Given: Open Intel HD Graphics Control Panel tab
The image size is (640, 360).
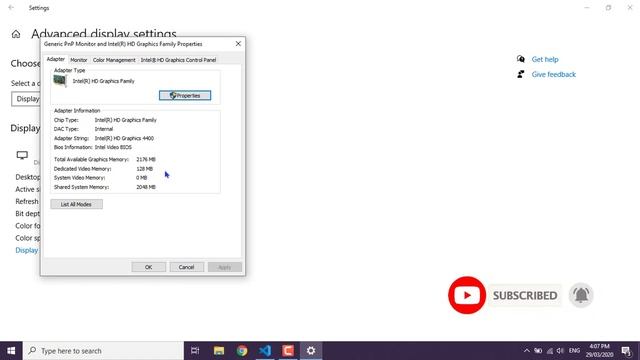Looking at the screenshot, I should (178, 60).
